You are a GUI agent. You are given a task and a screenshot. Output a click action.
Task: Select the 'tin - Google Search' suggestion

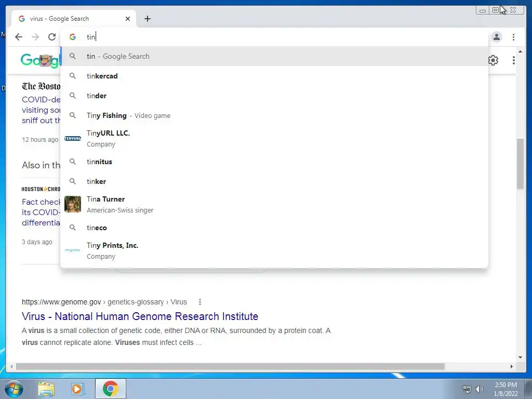(274, 56)
